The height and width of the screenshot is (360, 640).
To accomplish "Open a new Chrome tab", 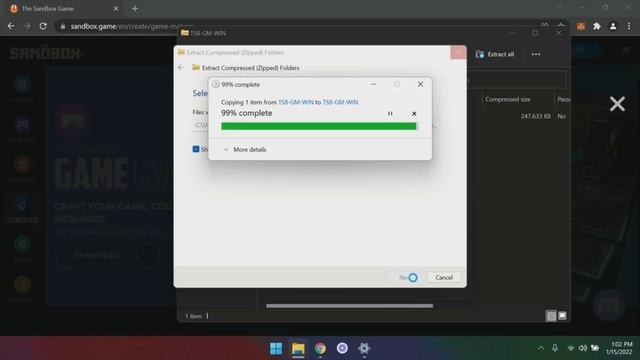I will click(x=135, y=9).
